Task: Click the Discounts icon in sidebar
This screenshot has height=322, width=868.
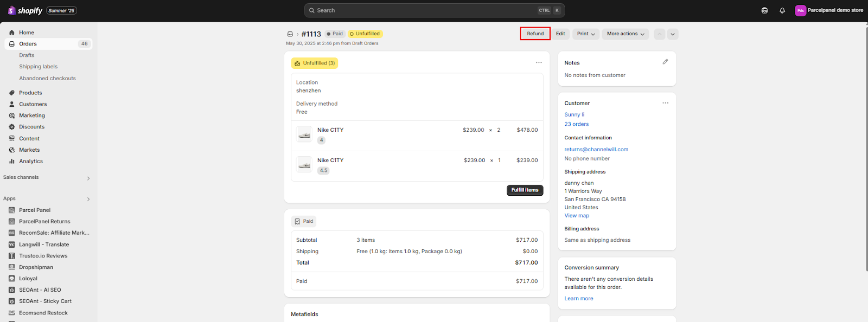Action: [x=12, y=127]
